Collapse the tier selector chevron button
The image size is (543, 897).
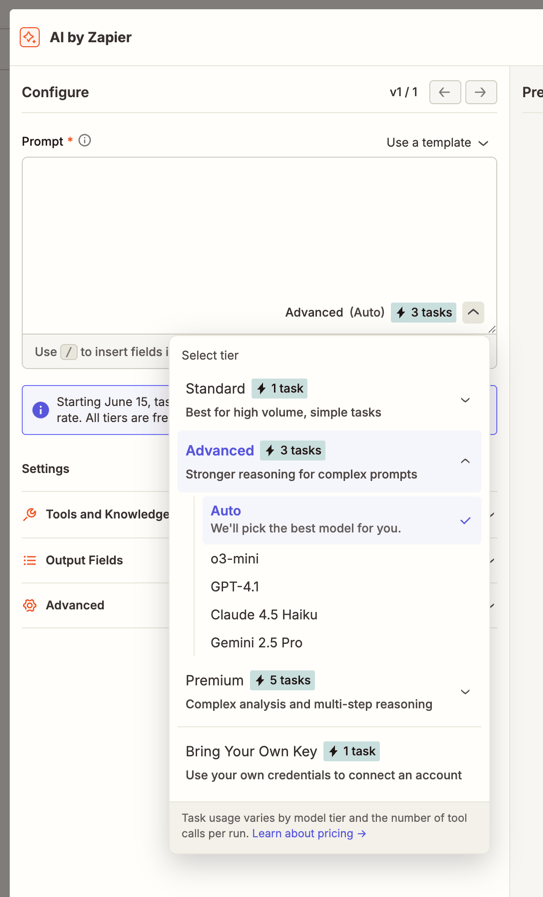point(473,312)
